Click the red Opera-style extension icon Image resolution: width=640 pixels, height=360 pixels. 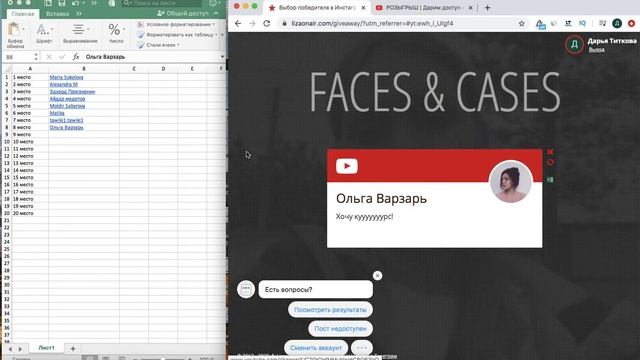[x=631, y=24]
